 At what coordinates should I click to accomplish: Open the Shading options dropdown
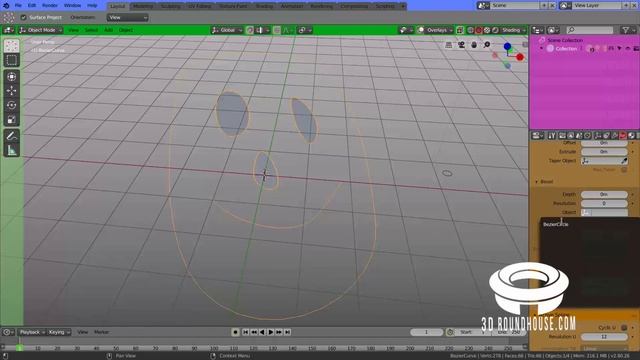point(513,30)
